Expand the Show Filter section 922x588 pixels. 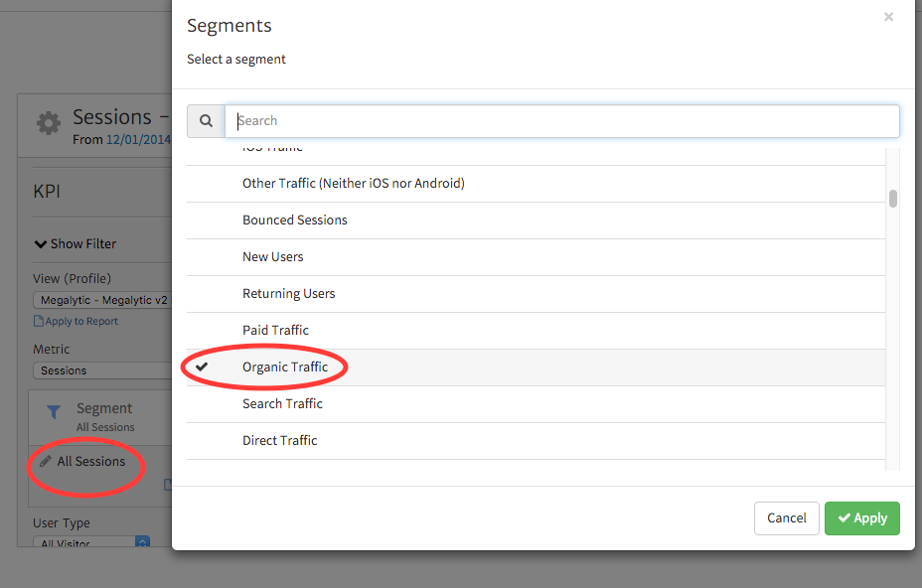click(x=76, y=243)
